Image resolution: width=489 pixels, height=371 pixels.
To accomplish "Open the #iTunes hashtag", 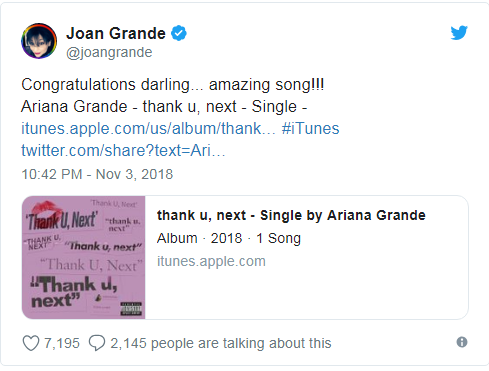I will 310,129.
